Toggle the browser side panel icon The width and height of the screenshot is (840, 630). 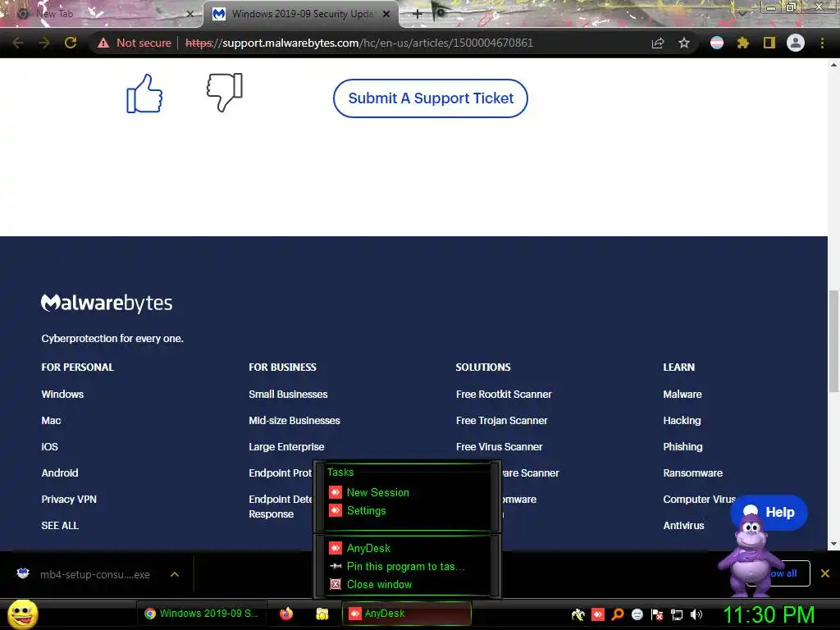pyautogui.click(x=769, y=43)
